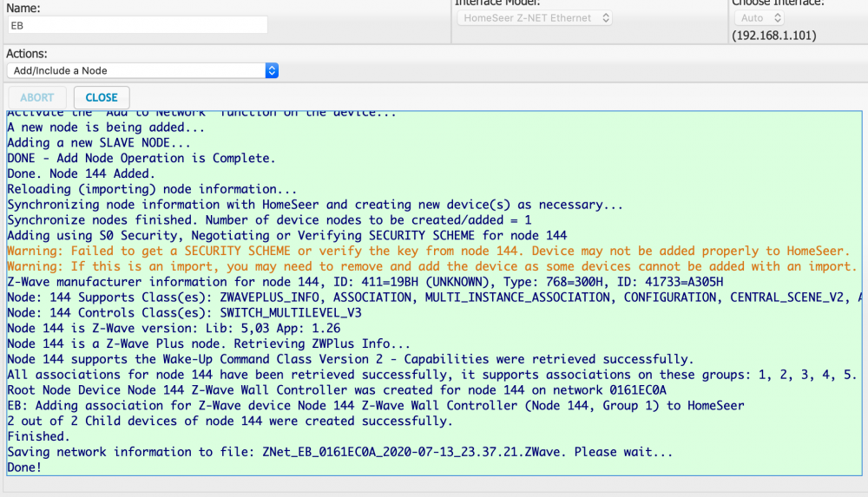
Task: Click the Wake-Up Command Class Version 2 line
Action: 350,359
